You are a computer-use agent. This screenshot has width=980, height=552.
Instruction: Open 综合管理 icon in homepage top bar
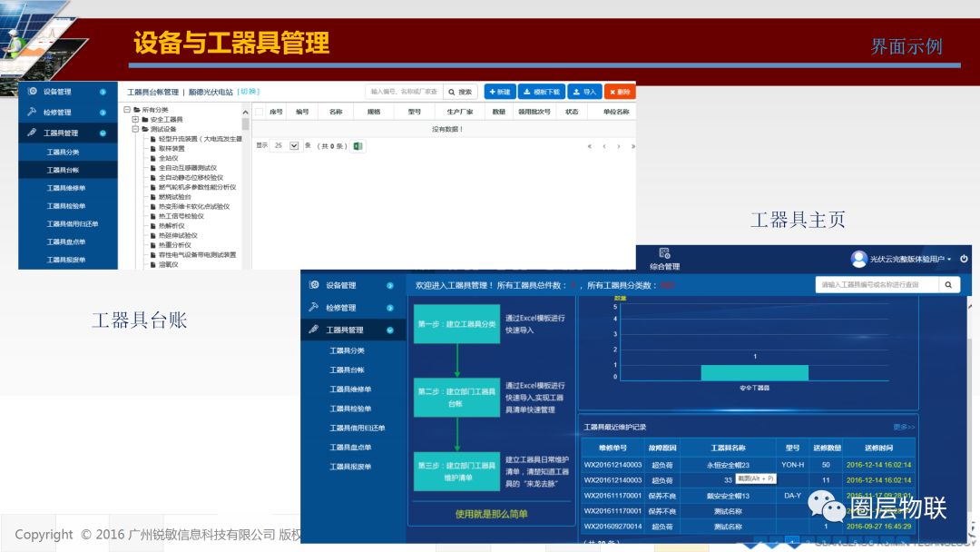(664, 253)
